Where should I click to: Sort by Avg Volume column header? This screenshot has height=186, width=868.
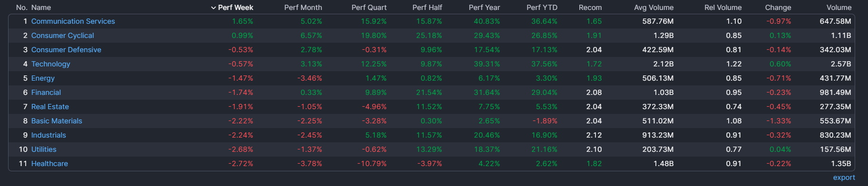pyautogui.click(x=653, y=8)
